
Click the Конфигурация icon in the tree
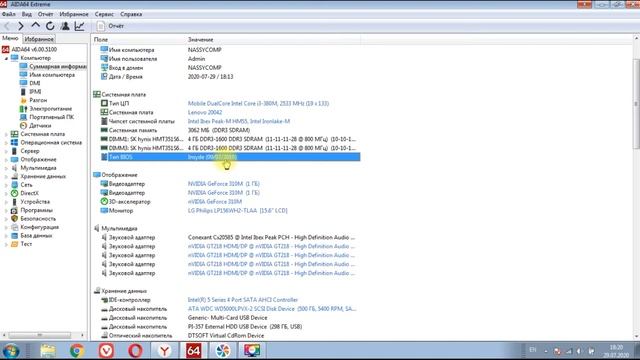pos(14,227)
